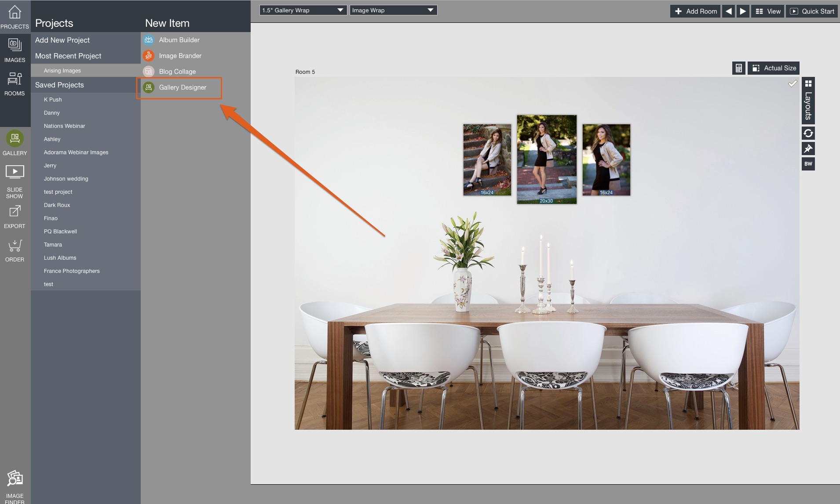Open saved project Tamara
This screenshot has width=840, height=504.
85,245
